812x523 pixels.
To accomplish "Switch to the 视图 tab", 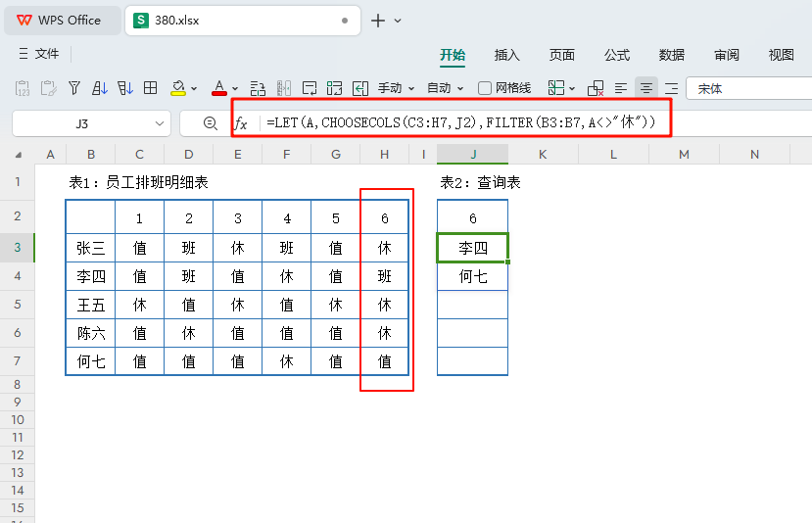I will (782, 55).
